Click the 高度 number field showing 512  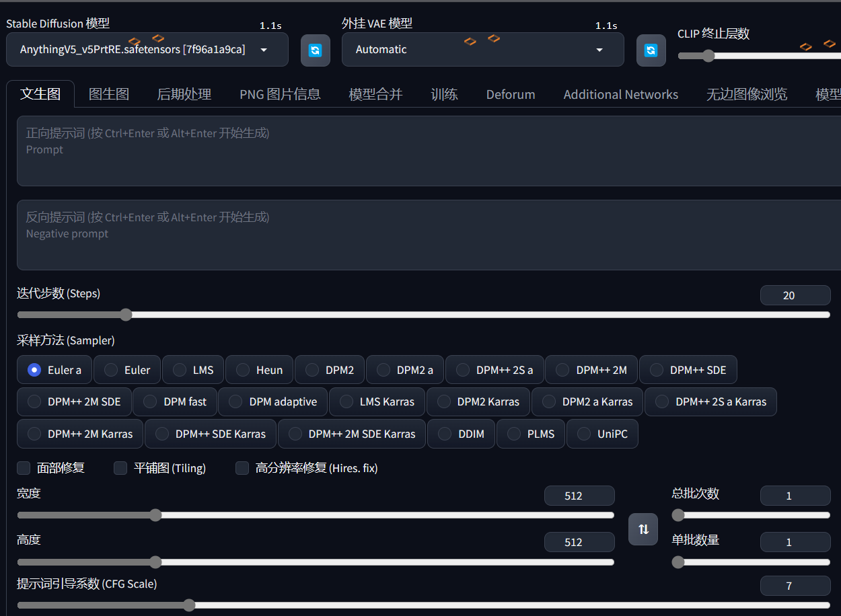click(579, 542)
